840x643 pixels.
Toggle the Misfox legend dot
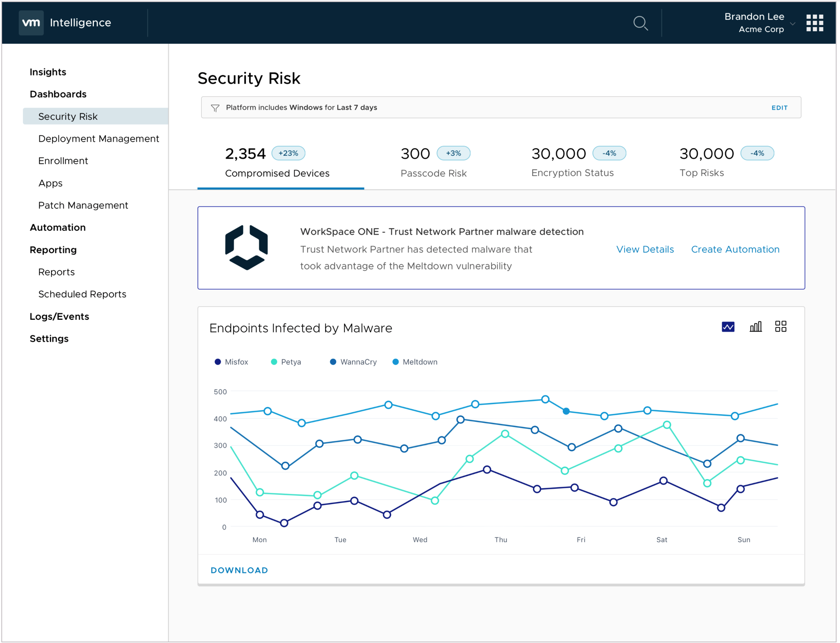(x=218, y=362)
